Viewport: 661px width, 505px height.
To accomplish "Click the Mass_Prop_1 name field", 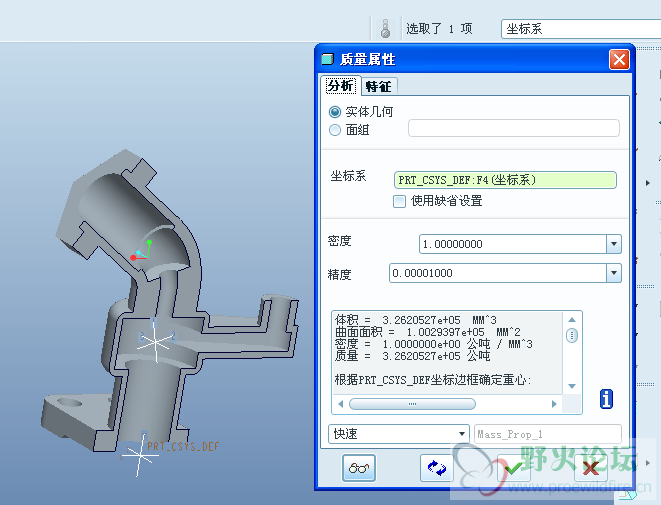I will pos(548,434).
